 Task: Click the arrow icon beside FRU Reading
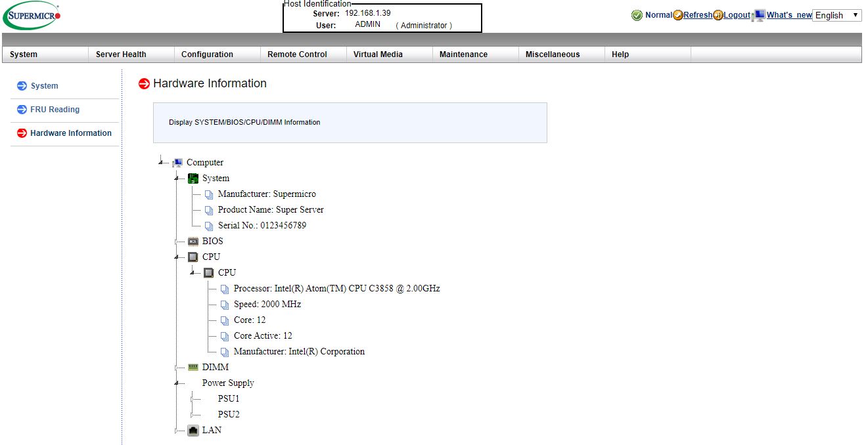(x=22, y=110)
